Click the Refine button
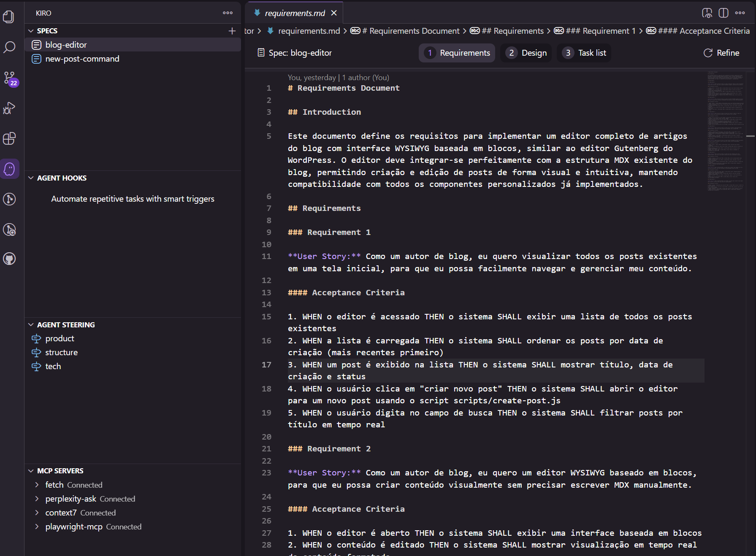 point(721,53)
